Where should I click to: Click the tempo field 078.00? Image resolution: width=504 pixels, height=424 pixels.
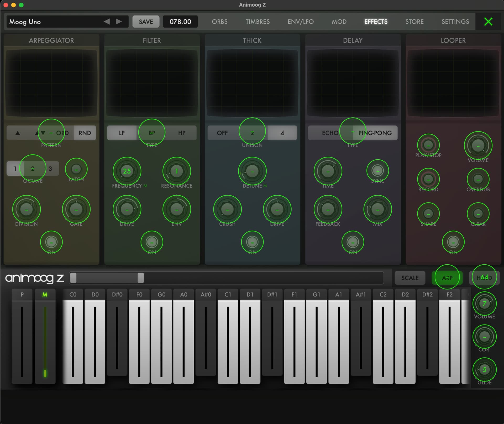[180, 22]
